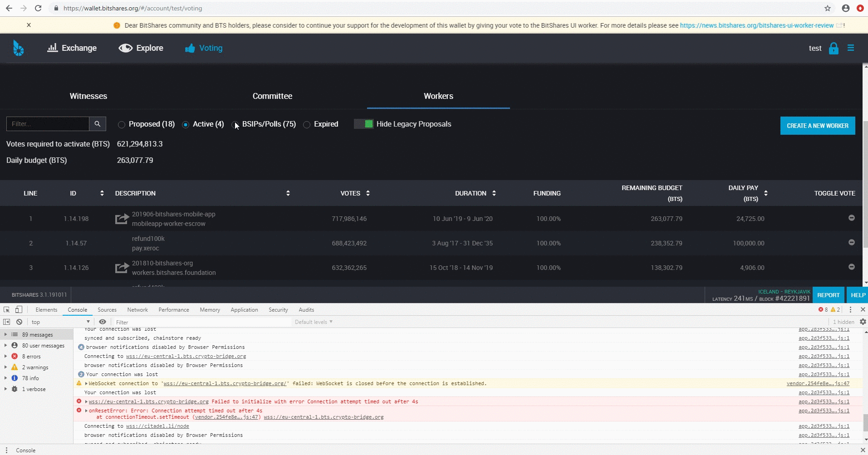The image size is (868, 455).
Task: Reload the page
Action: point(38,8)
